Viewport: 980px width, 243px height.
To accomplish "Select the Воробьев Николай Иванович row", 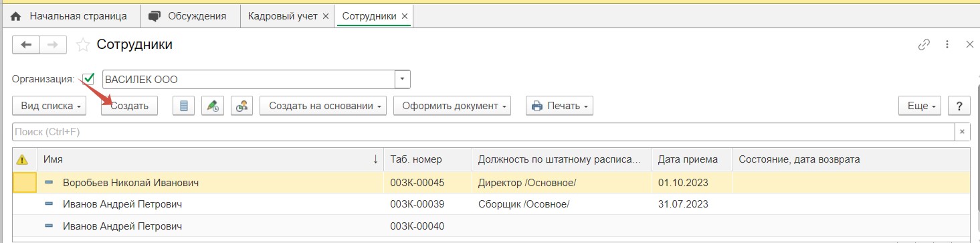I will coord(492,182).
